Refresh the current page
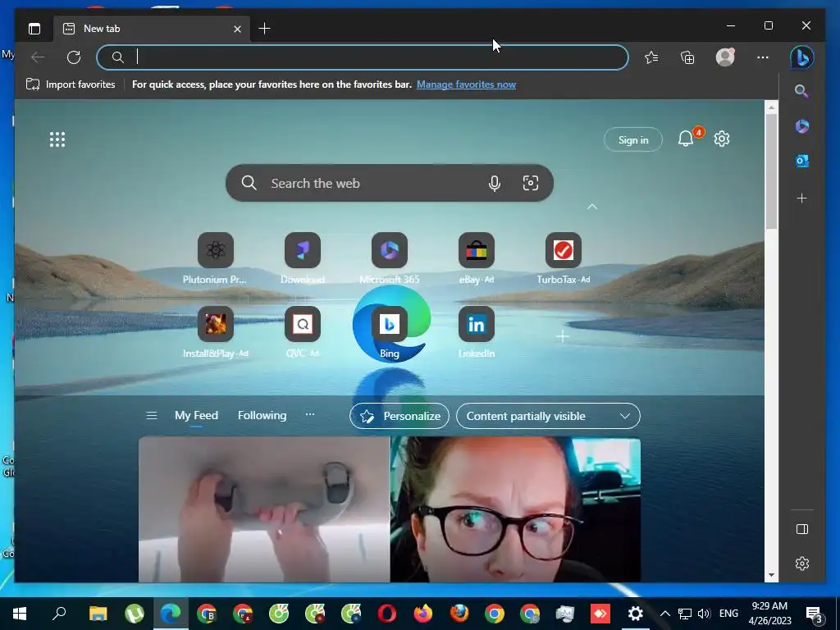The height and width of the screenshot is (630, 840). [74, 57]
